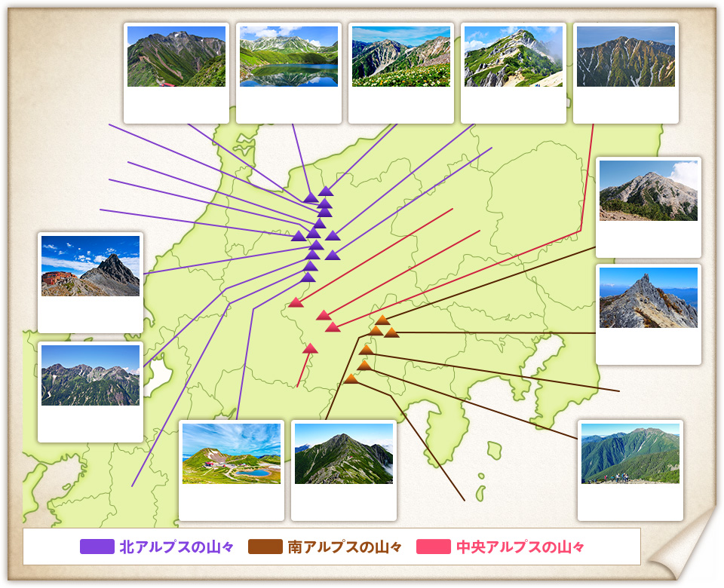Select the 南アルプスの山々 legend label
This screenshot has width=724, height=588.
345,547
